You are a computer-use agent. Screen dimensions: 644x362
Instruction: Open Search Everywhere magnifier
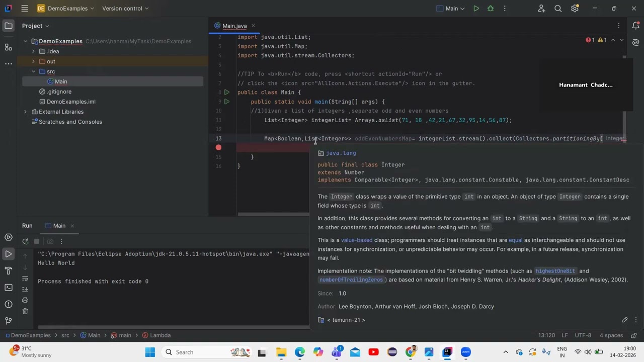558,9
